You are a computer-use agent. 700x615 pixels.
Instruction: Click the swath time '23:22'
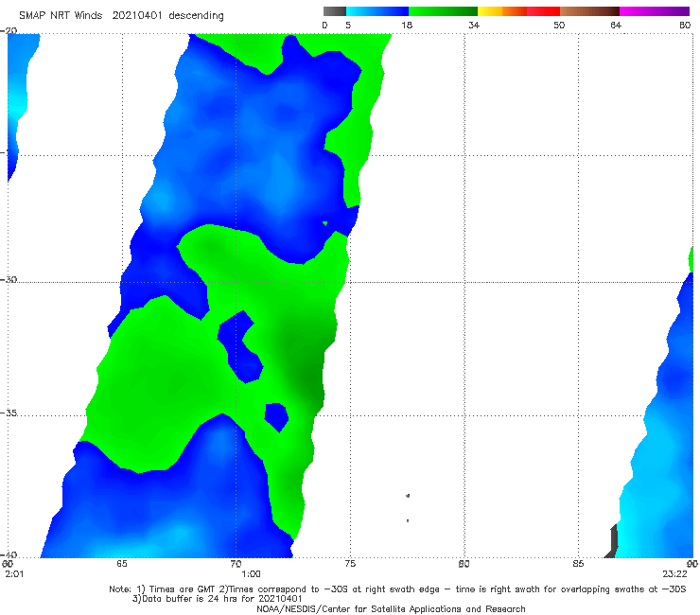click(x=674, y=574)
